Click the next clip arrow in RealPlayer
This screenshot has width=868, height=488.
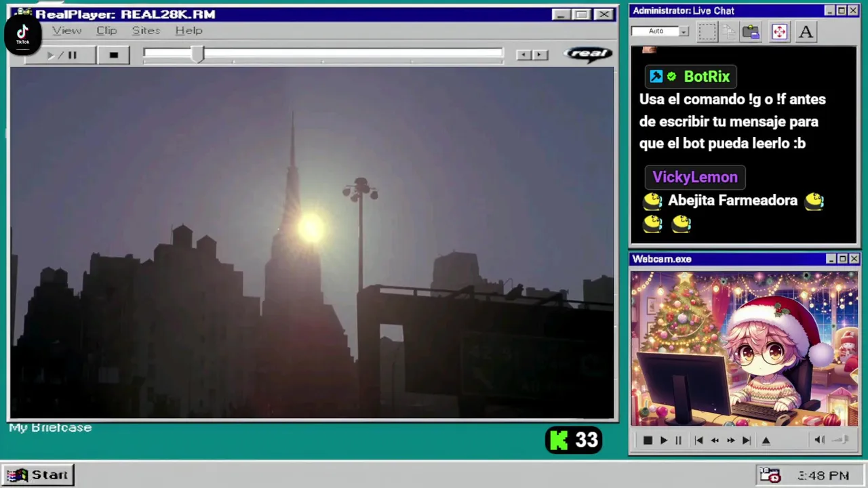click(x=540, y=55)
